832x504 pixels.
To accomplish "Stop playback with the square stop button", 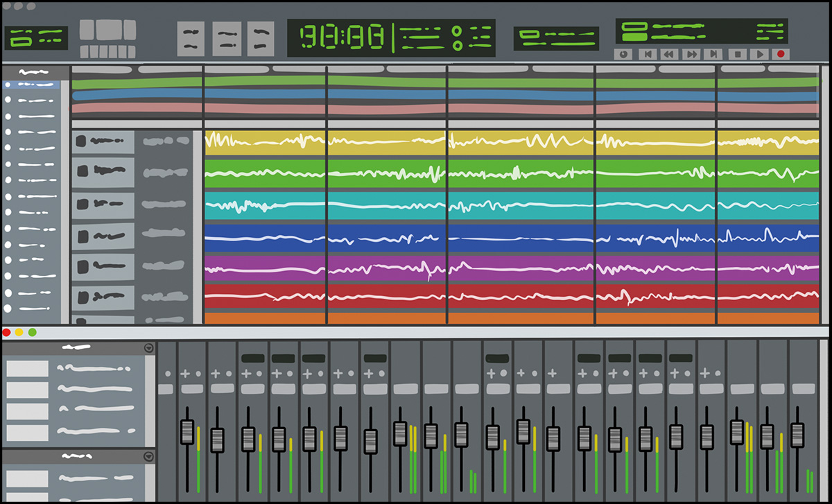I will click(x=738, y=53).
